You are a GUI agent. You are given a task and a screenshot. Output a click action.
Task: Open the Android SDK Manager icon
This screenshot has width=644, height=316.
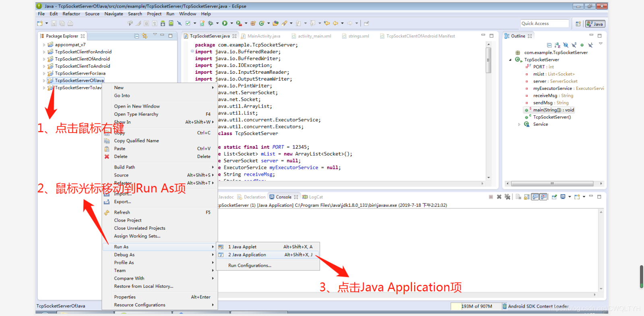163,23
